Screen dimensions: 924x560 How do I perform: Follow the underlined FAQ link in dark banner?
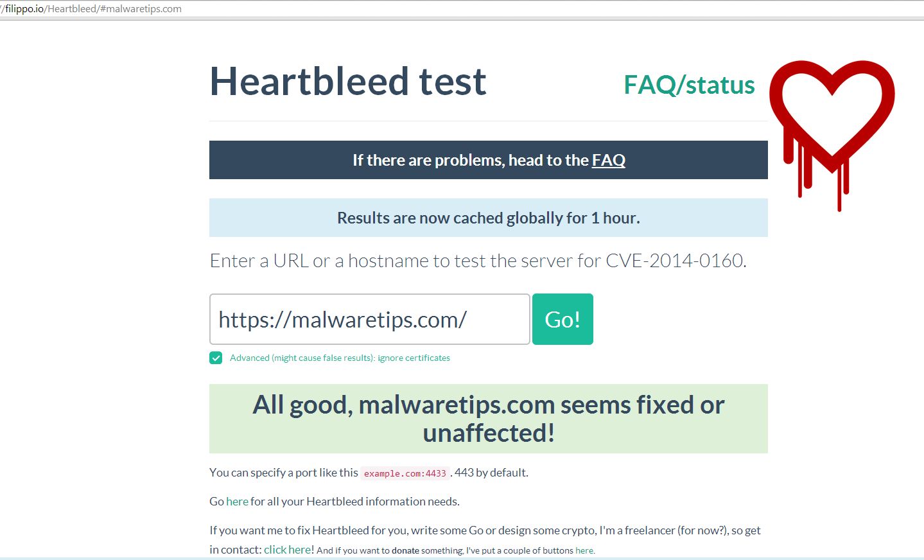coord(608,160)
